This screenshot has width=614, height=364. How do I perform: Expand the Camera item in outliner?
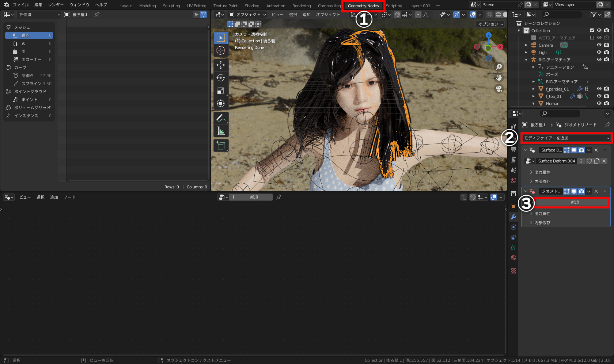[526, 45]
